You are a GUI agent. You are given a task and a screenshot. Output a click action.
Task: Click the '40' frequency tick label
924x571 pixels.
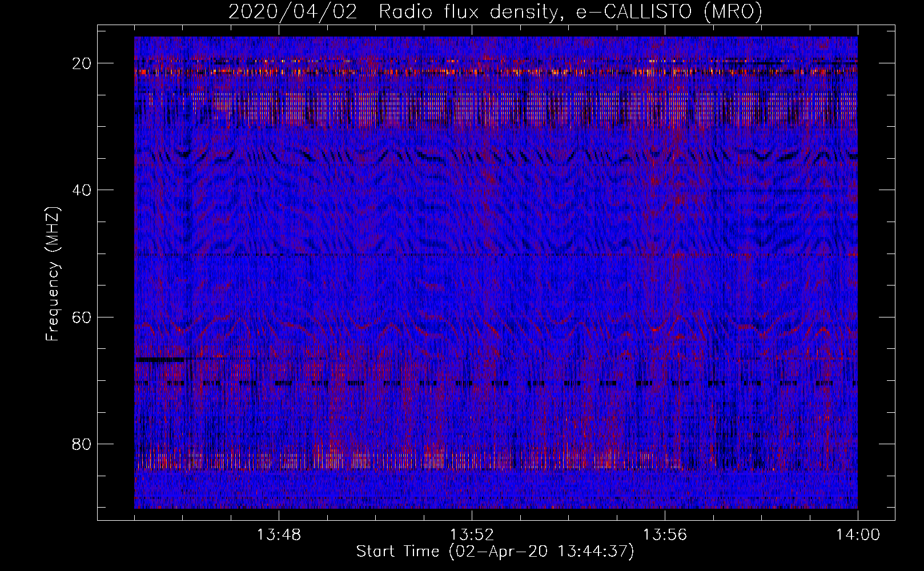pyautogui.click(x=82, y=190)
